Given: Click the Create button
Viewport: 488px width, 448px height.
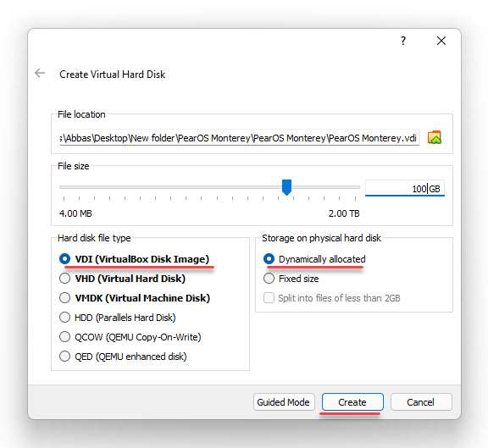Looking at the screenshot, I should (x=352, y=402).
